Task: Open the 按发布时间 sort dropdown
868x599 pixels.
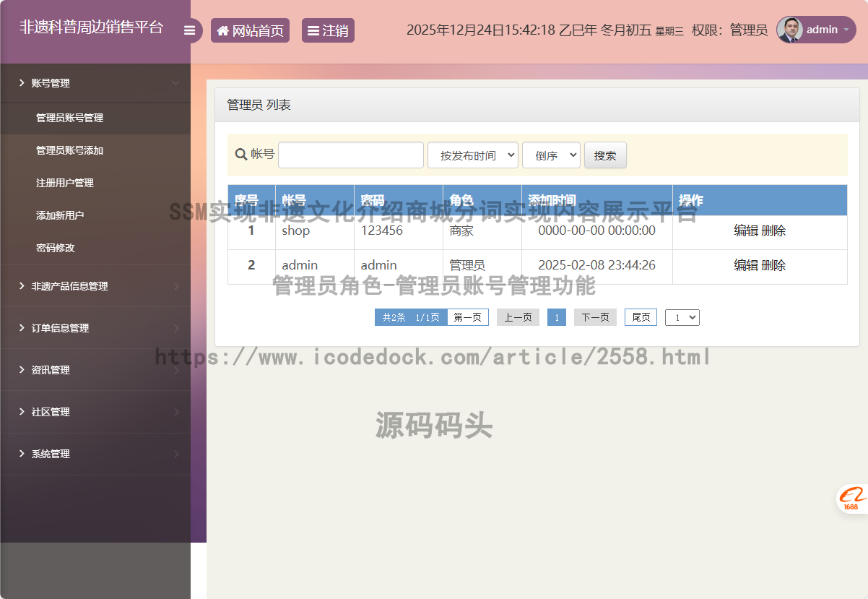Action: coord(473,155)
